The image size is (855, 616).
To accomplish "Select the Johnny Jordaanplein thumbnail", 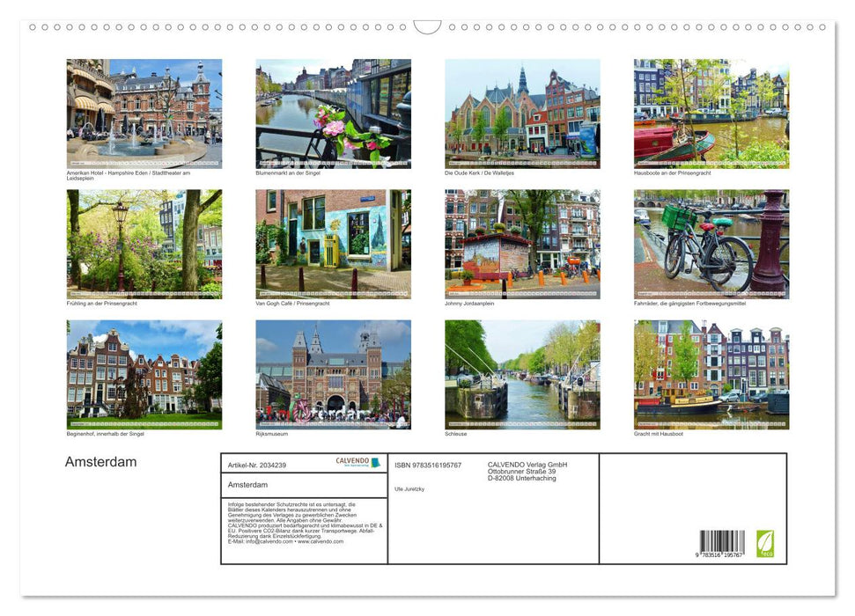I will pos(521,243).
